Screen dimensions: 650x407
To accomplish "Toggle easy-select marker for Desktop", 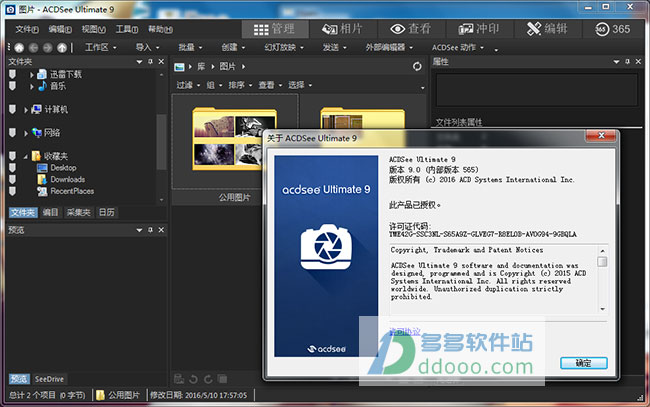I will tap(12, 167).
